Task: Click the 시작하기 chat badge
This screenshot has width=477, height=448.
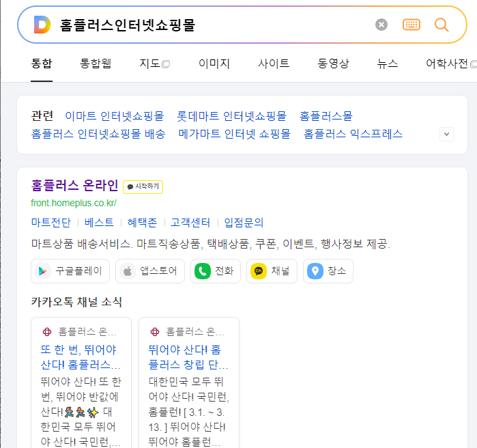Action: (x=143, y=187)
